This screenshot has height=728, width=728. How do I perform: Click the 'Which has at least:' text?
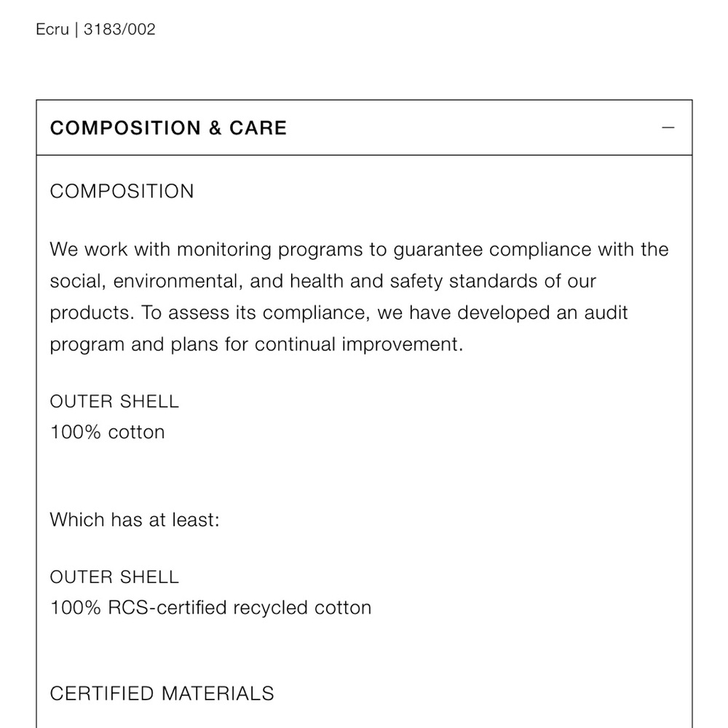[135, 520]
